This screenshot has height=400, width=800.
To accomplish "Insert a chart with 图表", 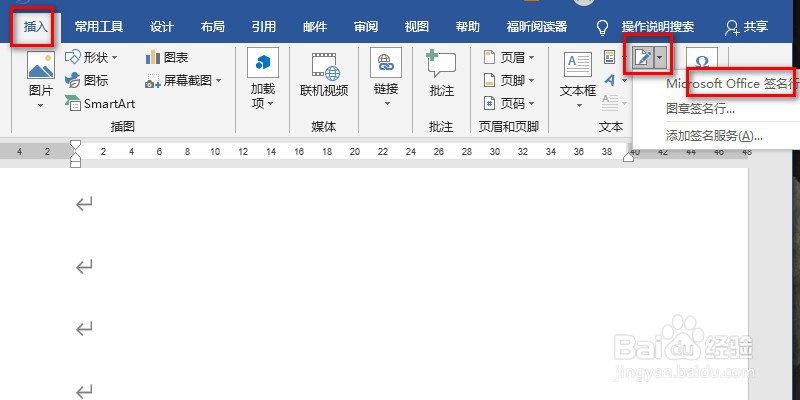I will pos(167,58).
